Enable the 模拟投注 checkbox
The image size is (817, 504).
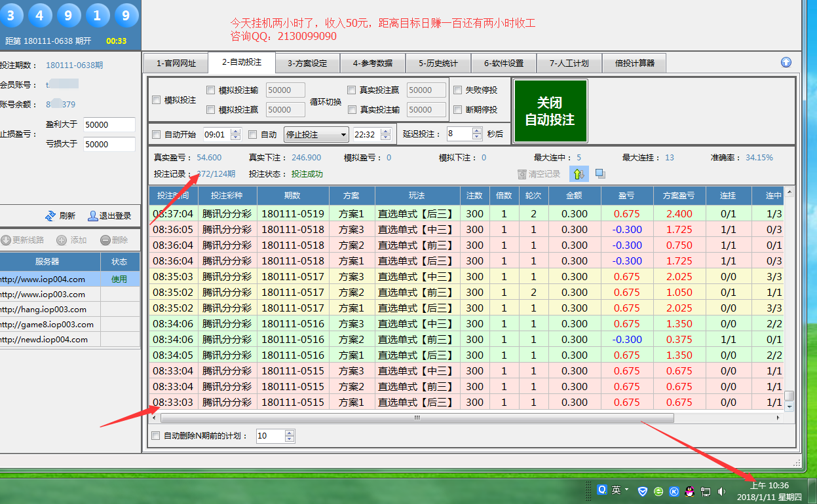coord(157,100)
